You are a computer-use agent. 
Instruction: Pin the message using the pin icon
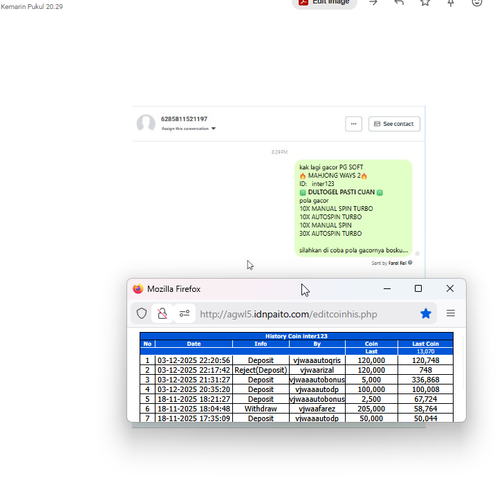click(451, 3)
